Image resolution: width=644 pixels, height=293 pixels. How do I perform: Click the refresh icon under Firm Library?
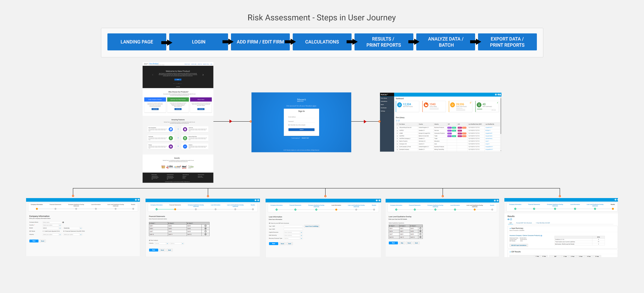[x=399, y=120]
